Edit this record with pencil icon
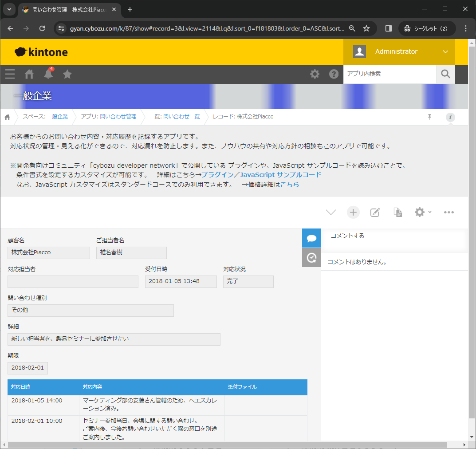Image resolution: width=476 pixels, height=449 pixels. [375, 212]
